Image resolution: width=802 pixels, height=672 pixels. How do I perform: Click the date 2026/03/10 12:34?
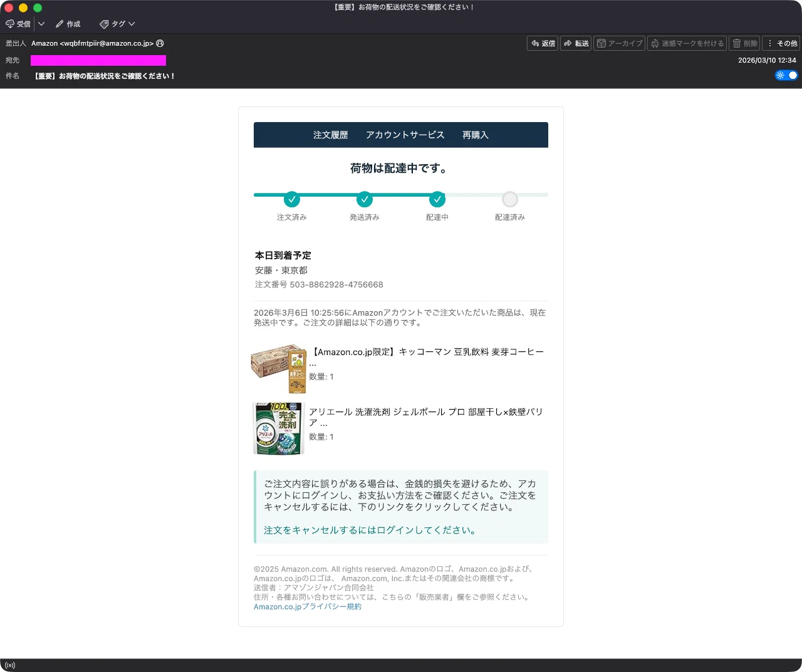pyautogui.click(x=767, y=60)
